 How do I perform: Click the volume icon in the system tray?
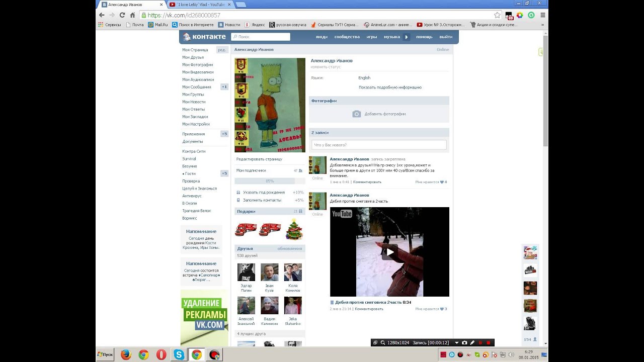pos(511,354)
